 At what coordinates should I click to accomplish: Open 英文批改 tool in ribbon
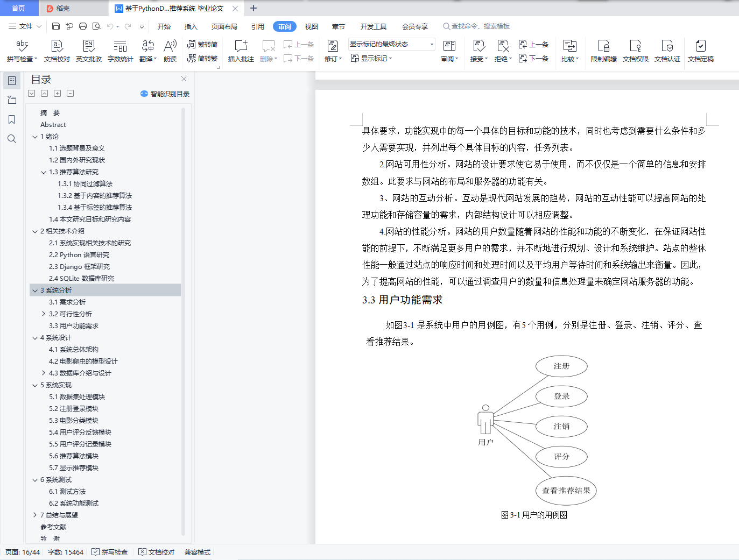(89, 51)
